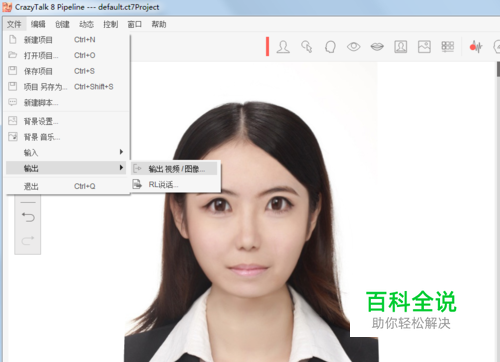
Task: Click the create actor person icon
Action: tap(283, 47)
